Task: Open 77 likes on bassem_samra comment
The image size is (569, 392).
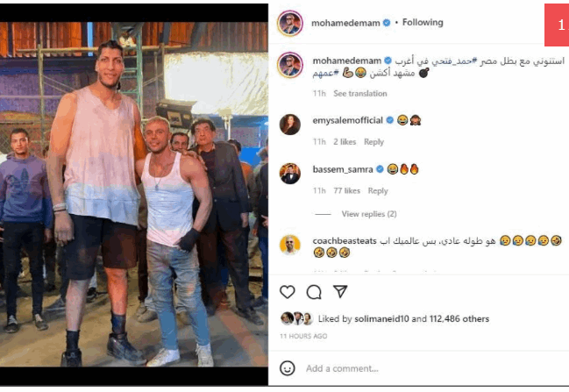Action: (x=347, y=191)
